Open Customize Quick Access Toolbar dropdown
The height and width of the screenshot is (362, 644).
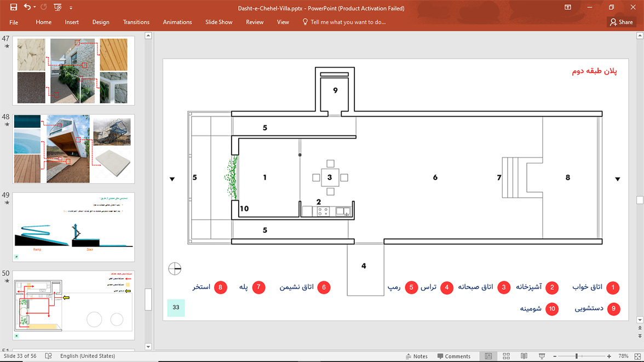click(x=71, y=8)
